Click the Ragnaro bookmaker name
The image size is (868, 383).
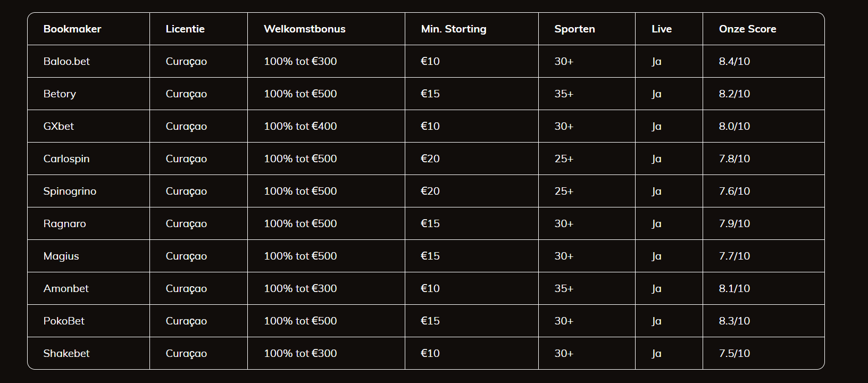coord(64,224)
